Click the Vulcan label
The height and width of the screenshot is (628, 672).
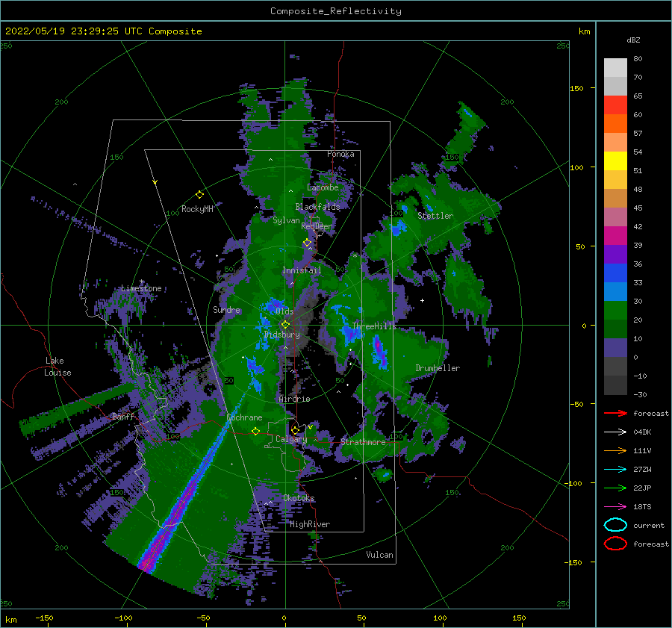tap(379, 555)
